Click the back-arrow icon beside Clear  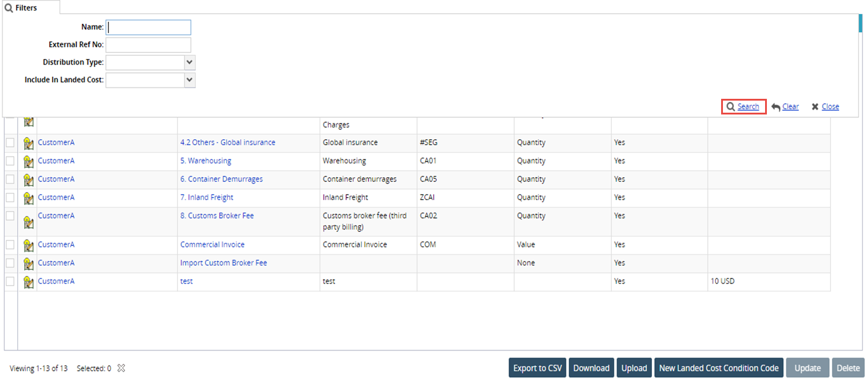(776, 107)
